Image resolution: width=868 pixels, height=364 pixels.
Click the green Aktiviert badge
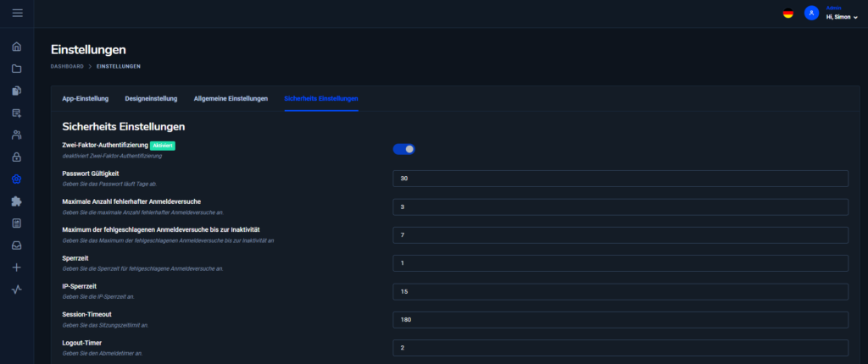(x=163, y=146)
